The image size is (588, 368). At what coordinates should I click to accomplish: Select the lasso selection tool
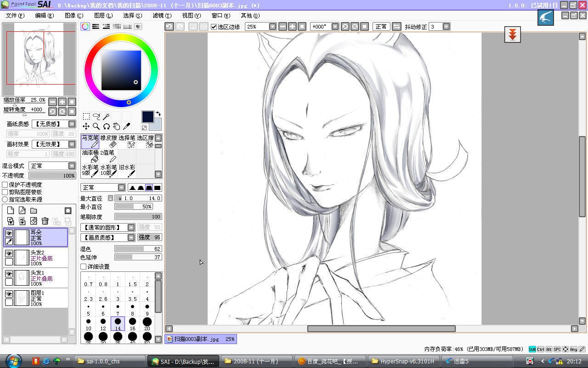coord(96,116)
